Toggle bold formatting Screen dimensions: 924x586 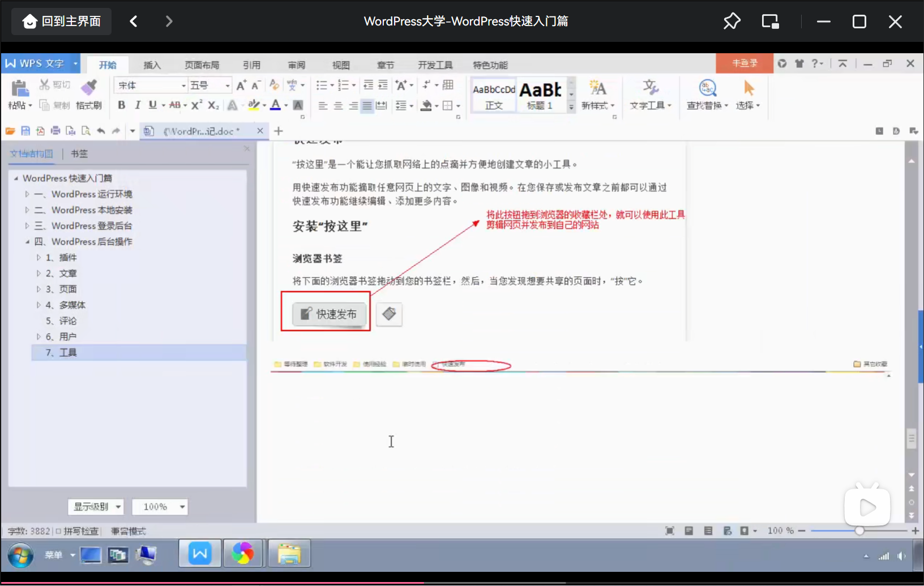121,105
